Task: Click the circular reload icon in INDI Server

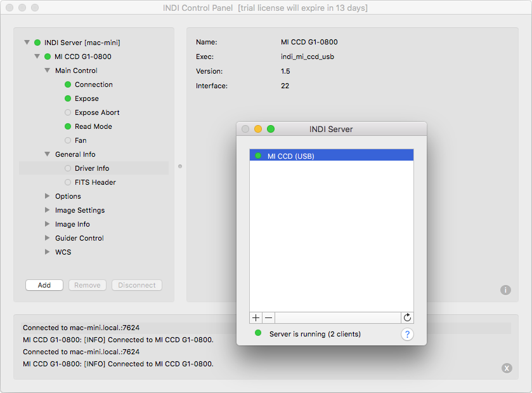Action: pos(407,317)
